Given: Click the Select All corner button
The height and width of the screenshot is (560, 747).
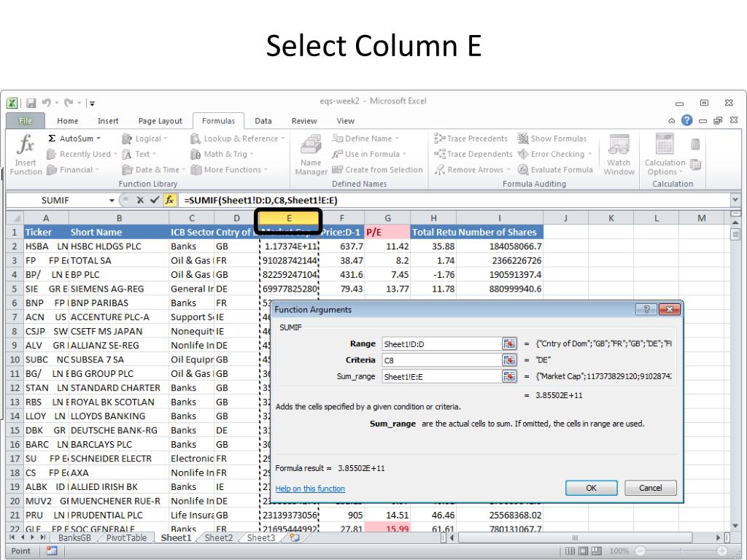Looking at the screenshot, I should coord(15,218).
